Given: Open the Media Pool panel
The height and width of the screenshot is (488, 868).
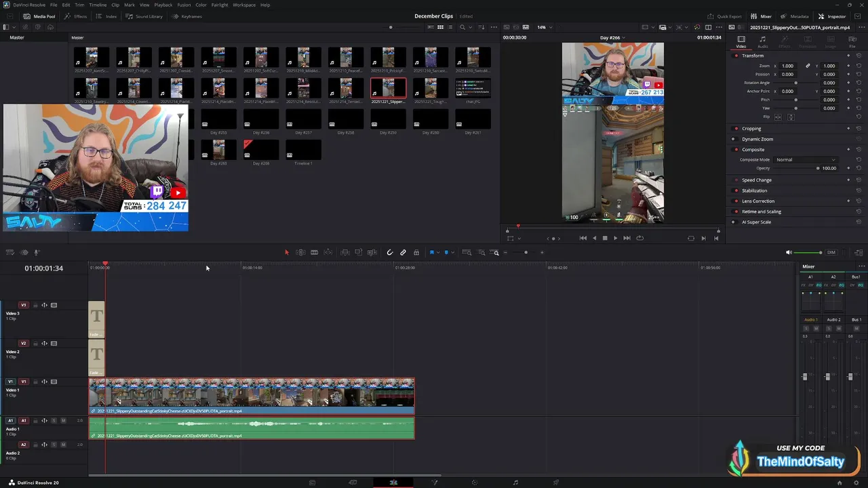Looking at the screenshot, I should tap(39, 16).
